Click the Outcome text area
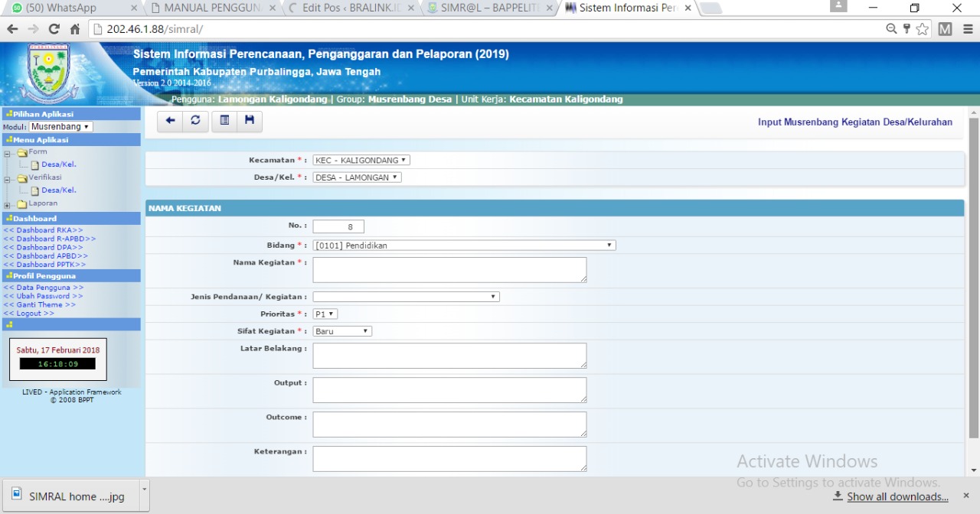 coord(449,425)
